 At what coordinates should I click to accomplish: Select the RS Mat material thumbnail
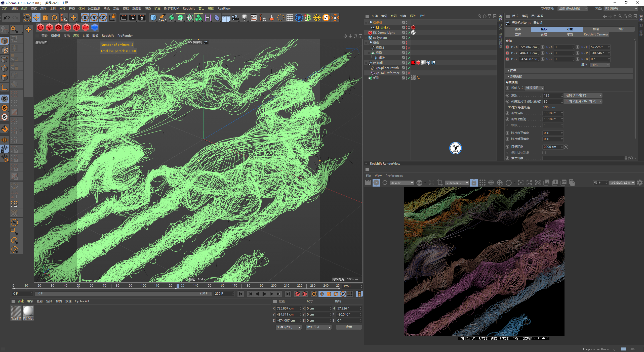click(x=28, y=311)
